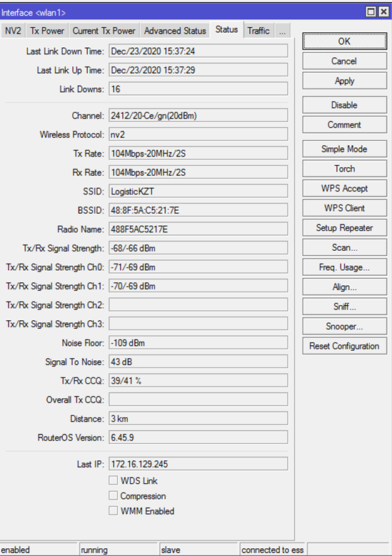Show more tabs via the ellipsis tab

pos(283,31)
